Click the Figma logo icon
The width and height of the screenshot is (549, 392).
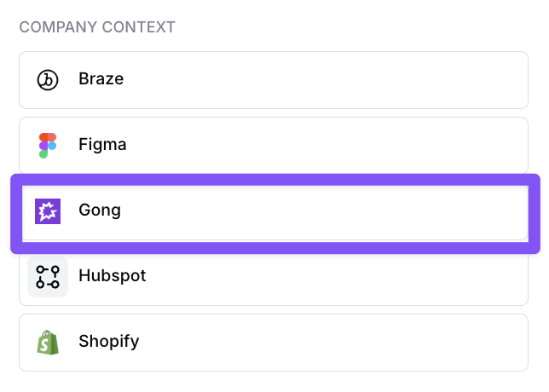point(48,145)
